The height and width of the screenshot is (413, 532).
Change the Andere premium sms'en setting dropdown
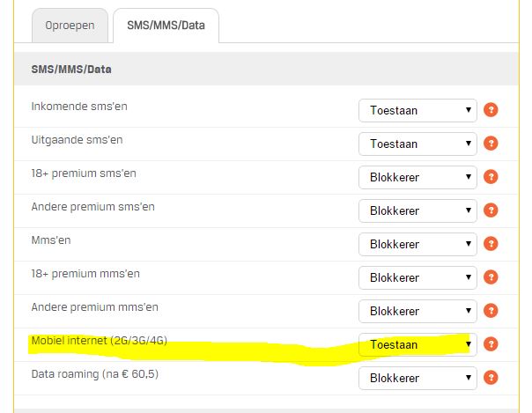pos(417,210)
